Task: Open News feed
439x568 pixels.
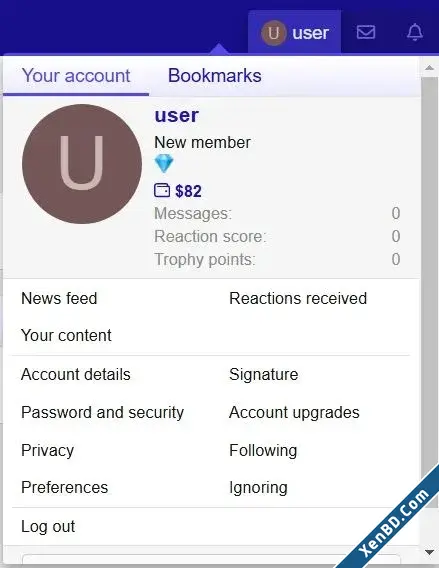Action: [59, 298]
